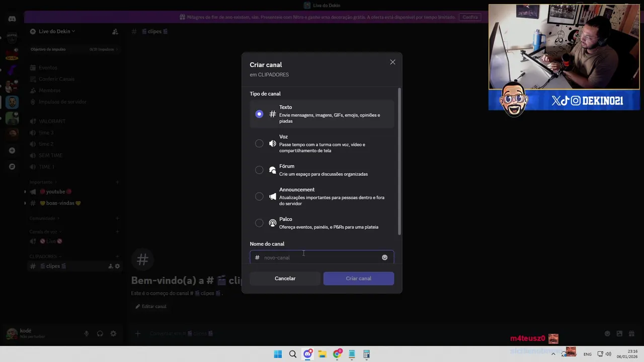Open Discord direct messages home icon

pos(12,19)
